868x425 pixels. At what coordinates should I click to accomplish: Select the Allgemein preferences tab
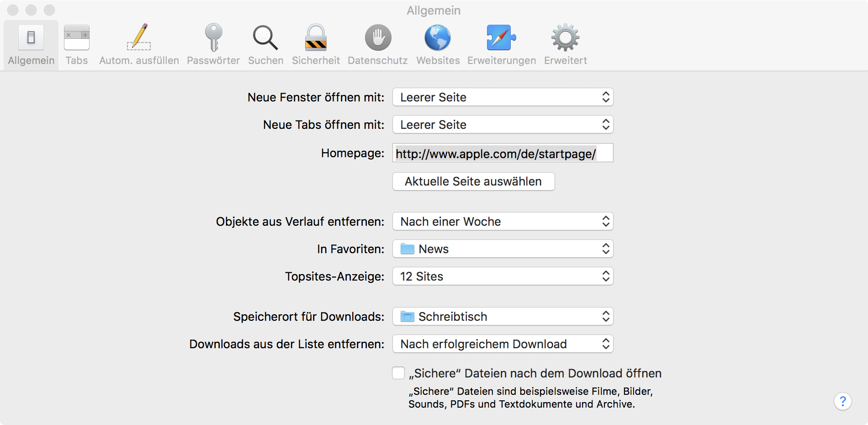tap(31, 45)
